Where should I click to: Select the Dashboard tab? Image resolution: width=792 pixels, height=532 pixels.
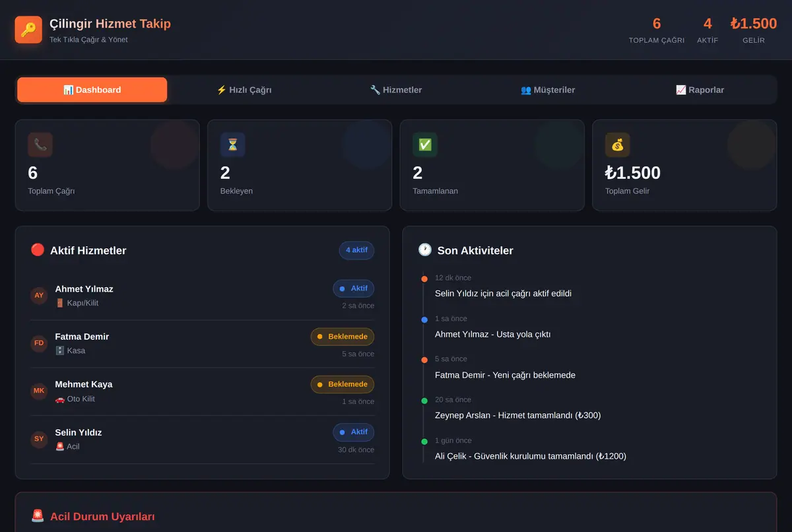92,90
